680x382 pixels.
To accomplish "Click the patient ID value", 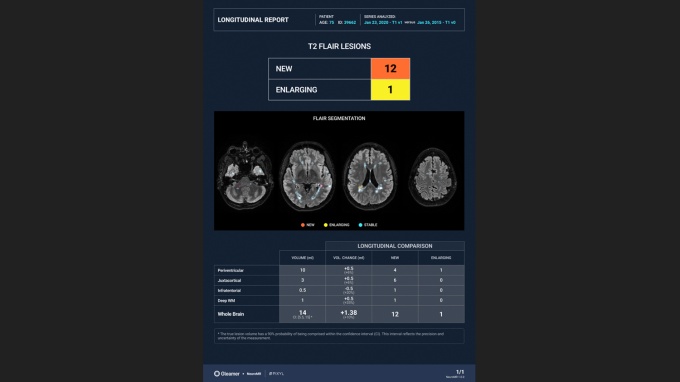I will pos(350,23).
